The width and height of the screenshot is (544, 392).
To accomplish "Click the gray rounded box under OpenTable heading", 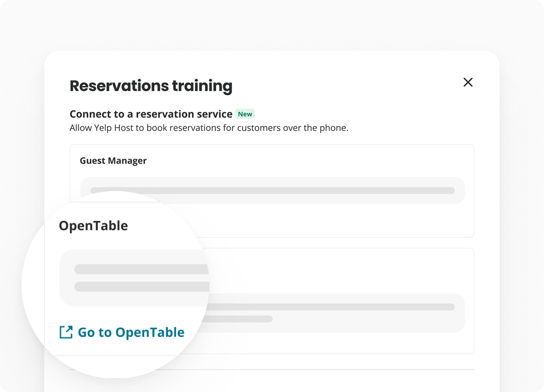I will (134, 278).
